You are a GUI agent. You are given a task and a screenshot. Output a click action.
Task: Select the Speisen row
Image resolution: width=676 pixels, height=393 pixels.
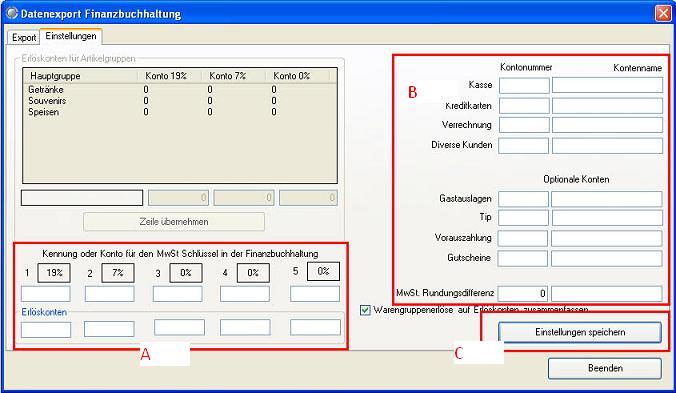pyautogui.click(x=179, y=112)
